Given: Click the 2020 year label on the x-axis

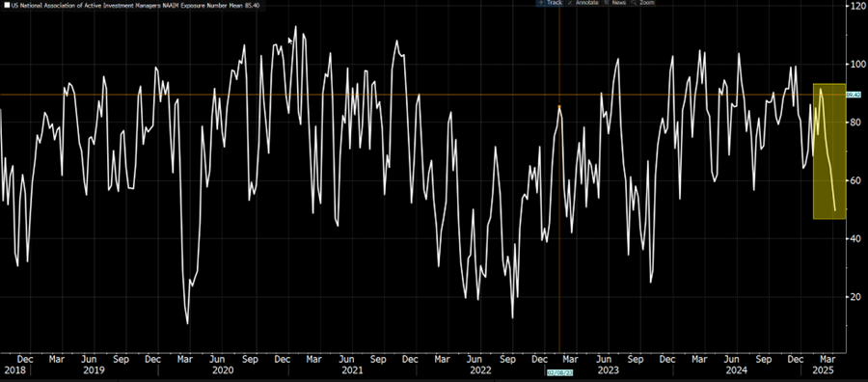Looking at the screenshot, I should pos(223,369).
